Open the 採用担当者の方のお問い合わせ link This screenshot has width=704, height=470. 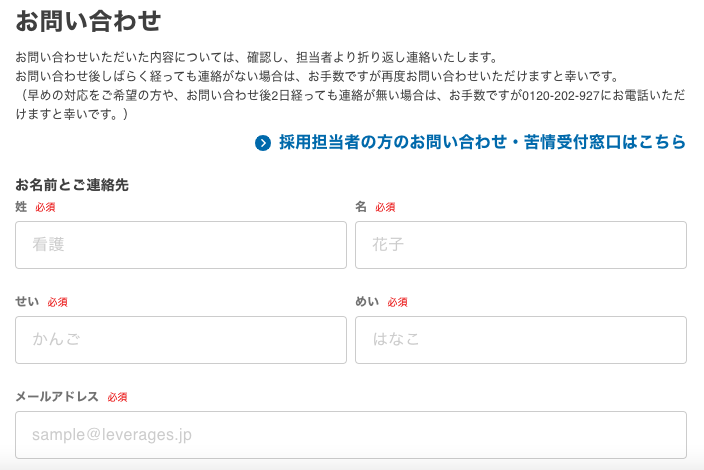(x=482, y=143)
